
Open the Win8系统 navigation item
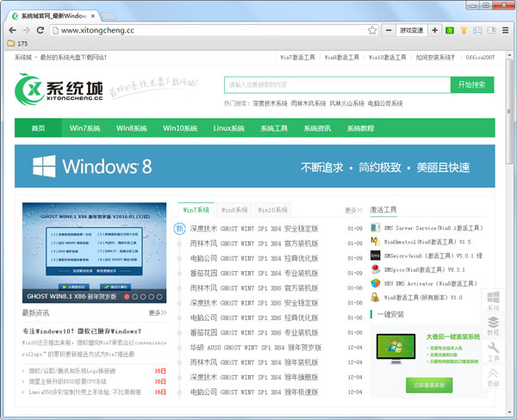click(132, 128)
